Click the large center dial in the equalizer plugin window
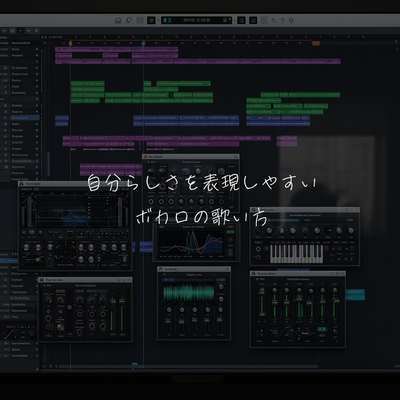The height and width of the screenshot is (400, 400). pos(65,251)
